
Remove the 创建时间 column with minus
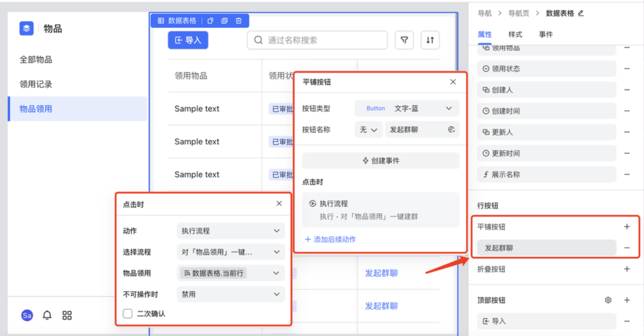click(627, 111)
